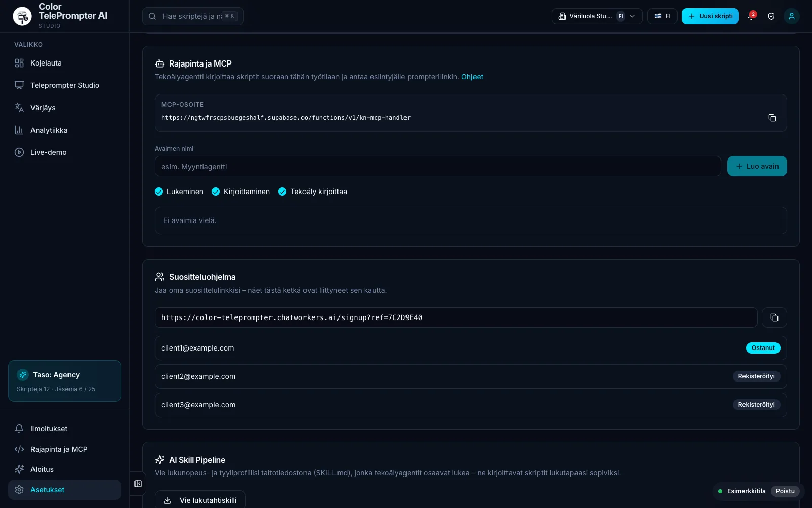Copy the MCP-osoite URL
The height and width of the screenshot is (508, 812).
[772, 118]
